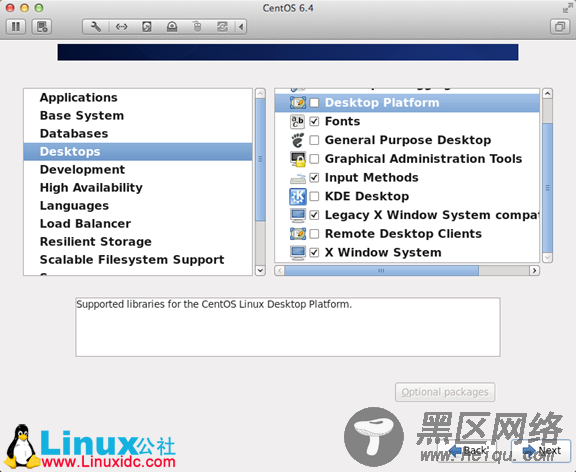Viewport: 576px width, 472px height.
Task: Select the Base System category
Action: click(138, 115)
